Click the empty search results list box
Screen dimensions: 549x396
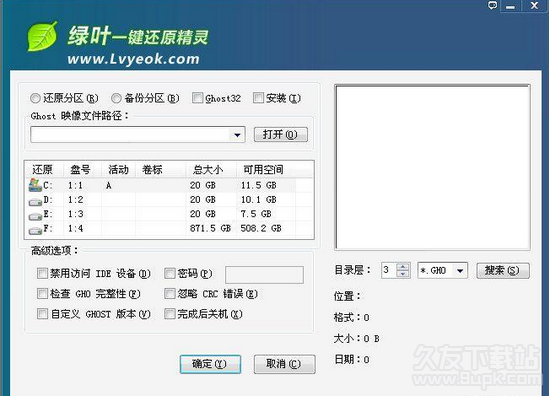[x=432, y=167]
